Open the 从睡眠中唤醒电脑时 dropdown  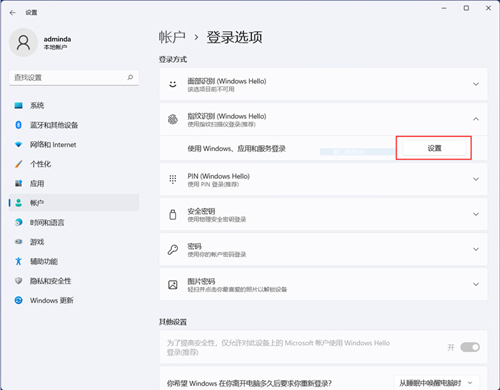(437, 383)
